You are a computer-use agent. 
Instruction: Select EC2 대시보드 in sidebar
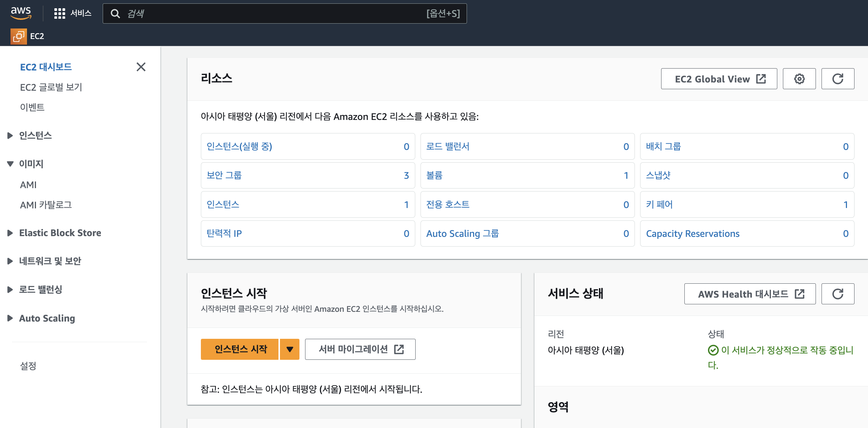pyautogui.click(x=46, y=67)
